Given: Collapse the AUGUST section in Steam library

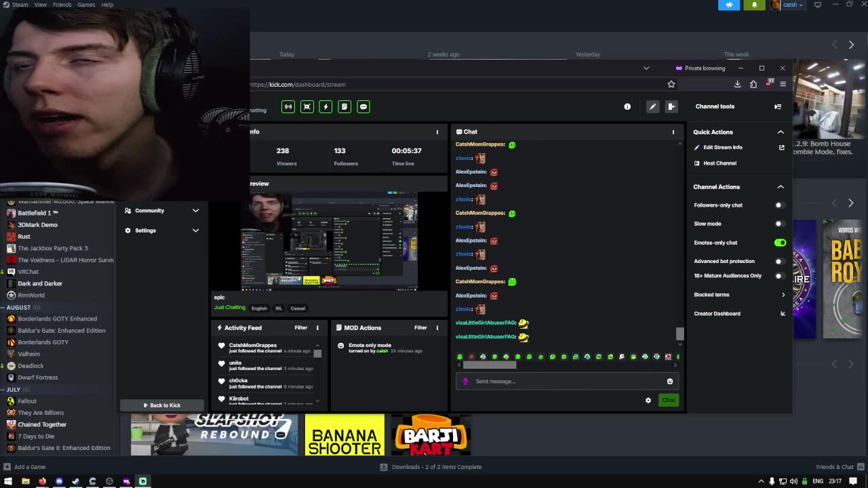Looking at the screenshot, I should (x=22, y=307).
